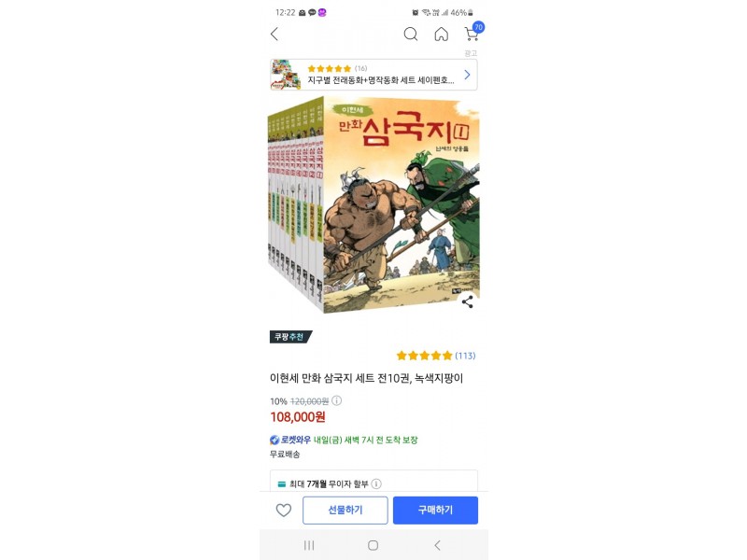Tap the 쿠팡추천 badge
Viewport: 747px width, 560px height.
point(290,337)
